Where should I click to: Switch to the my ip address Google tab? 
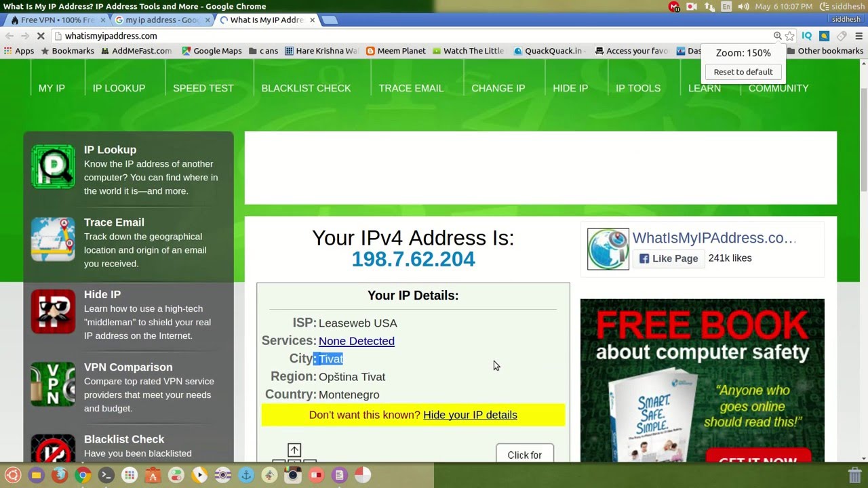tap(161, 20)
